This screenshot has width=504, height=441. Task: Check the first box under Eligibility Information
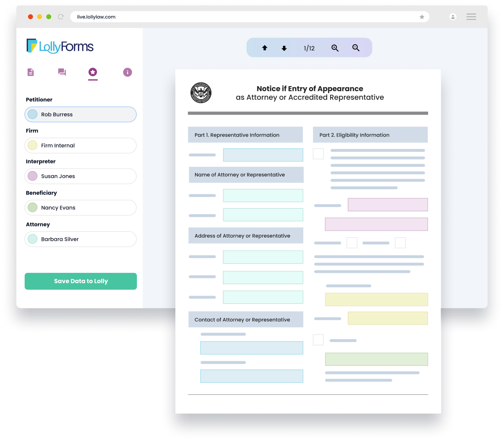tap(318, 154)
